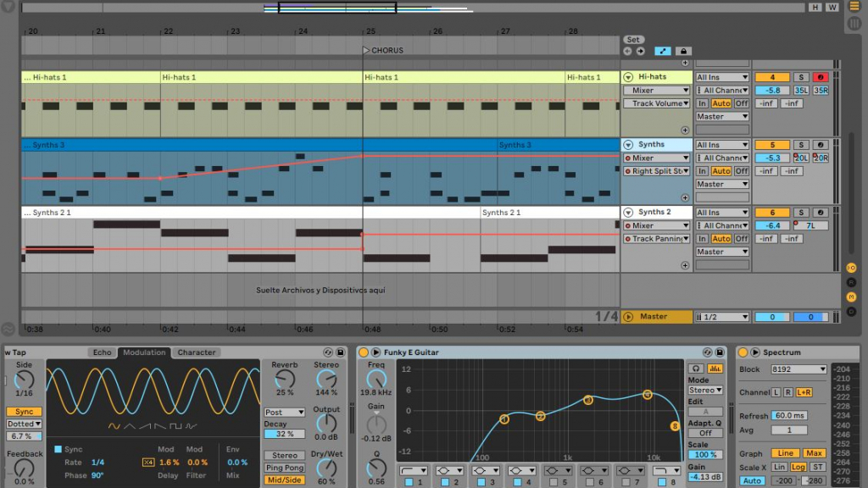Image resolution: width=868 pixels, height=488 pixels.
Task: Toggle EQ band 1 activator
Action: [x=409, y=482]
